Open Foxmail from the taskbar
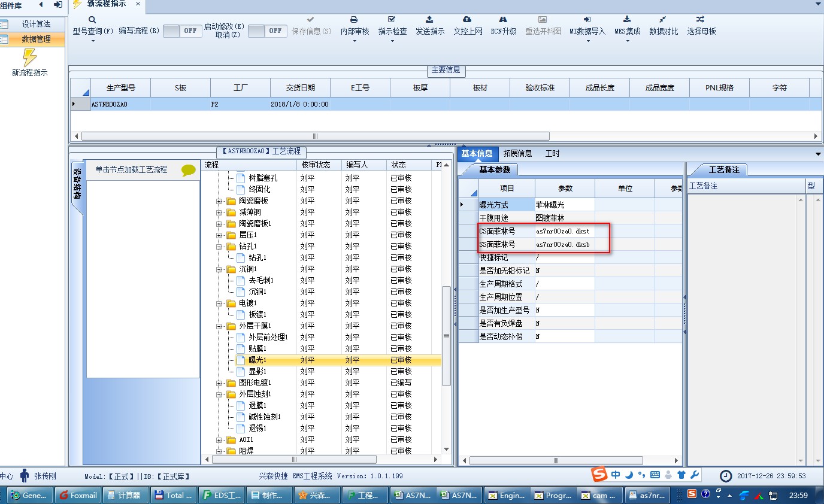This screenshot has width=824, height=504. pos(78,495)
